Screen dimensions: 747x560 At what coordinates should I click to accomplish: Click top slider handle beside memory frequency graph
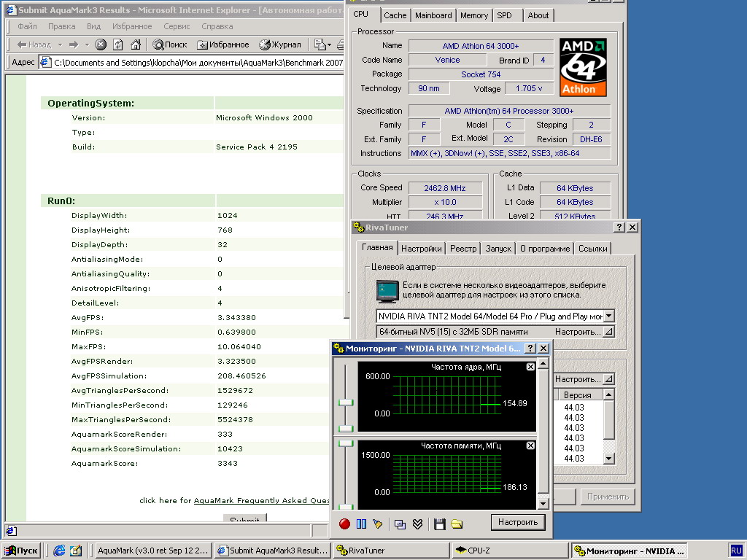(x=345, y=443)
